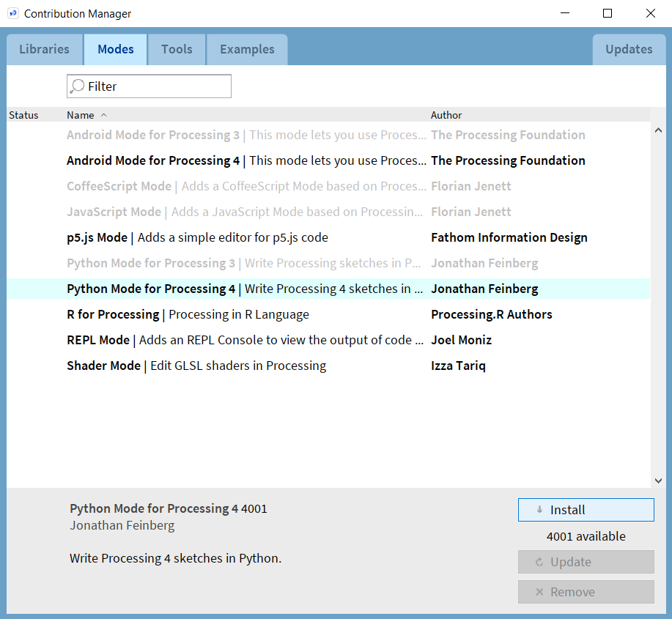Click author Fathom Information Design

(x=509, y=238)
